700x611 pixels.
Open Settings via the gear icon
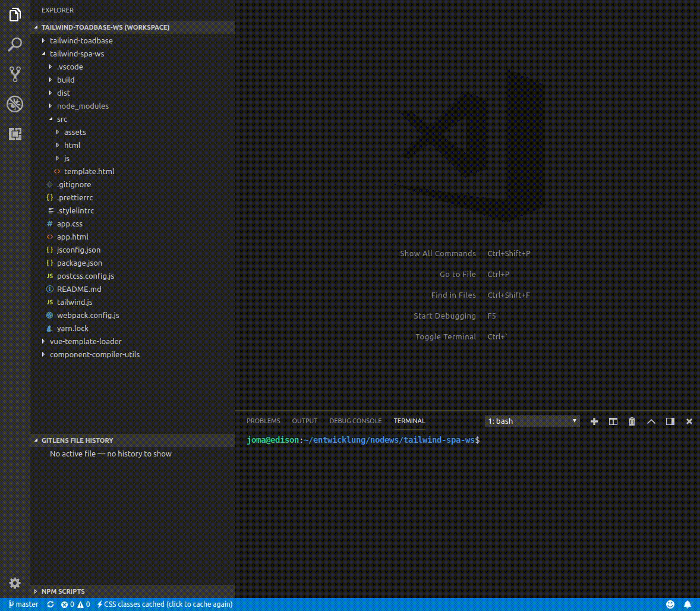[x=15, y=583]
